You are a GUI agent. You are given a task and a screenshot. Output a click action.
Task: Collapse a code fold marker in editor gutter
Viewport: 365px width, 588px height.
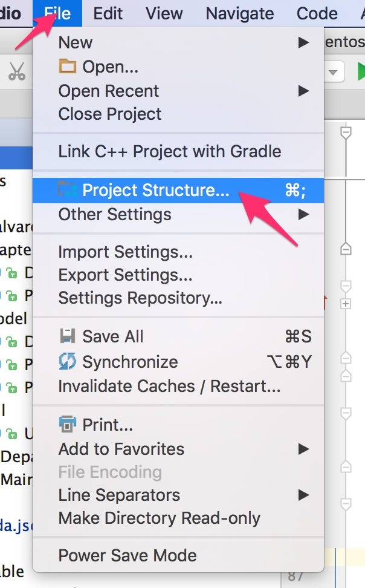[x=346, y=131]
